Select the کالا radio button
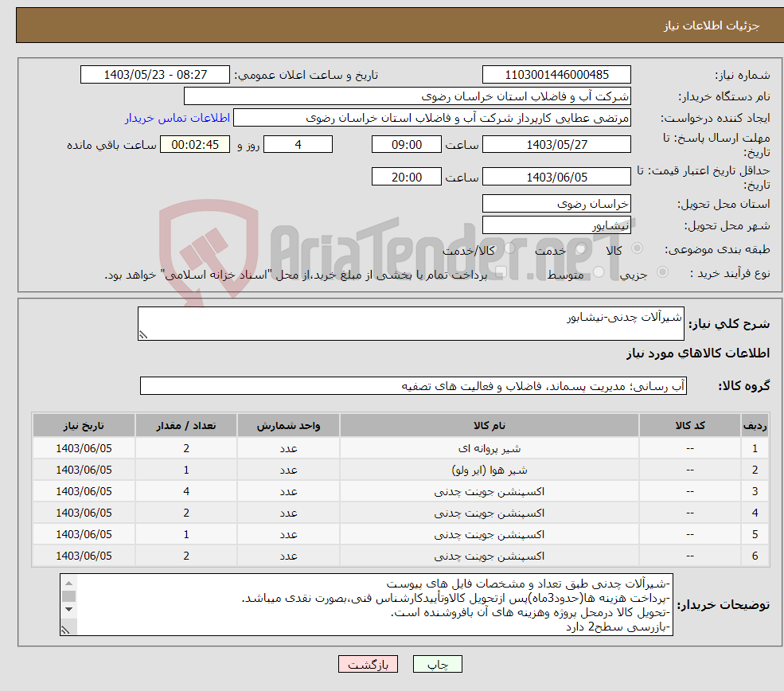Image resolution: width=784 pixels, height=691 pixels. [x=637, y=248]
